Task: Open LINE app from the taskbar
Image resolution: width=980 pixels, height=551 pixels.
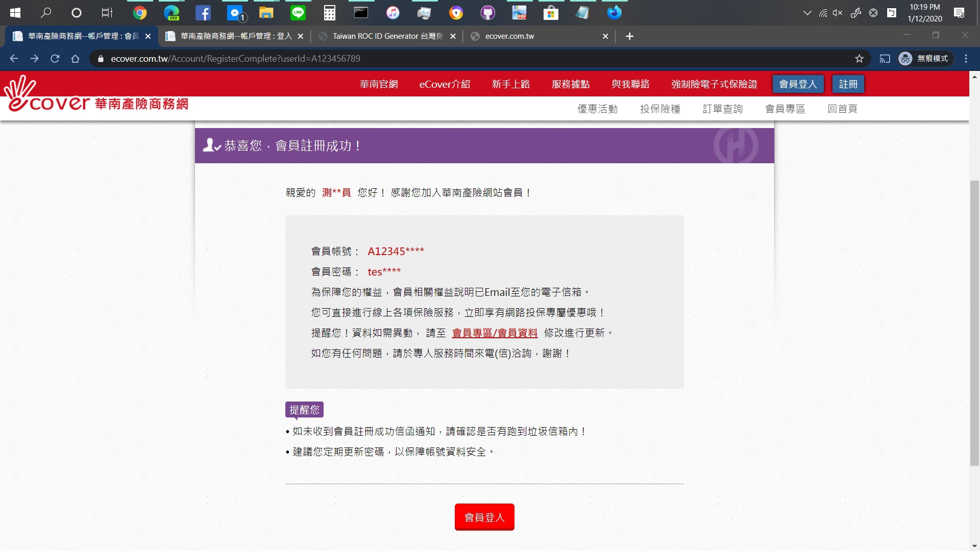Action: (298, 13)
